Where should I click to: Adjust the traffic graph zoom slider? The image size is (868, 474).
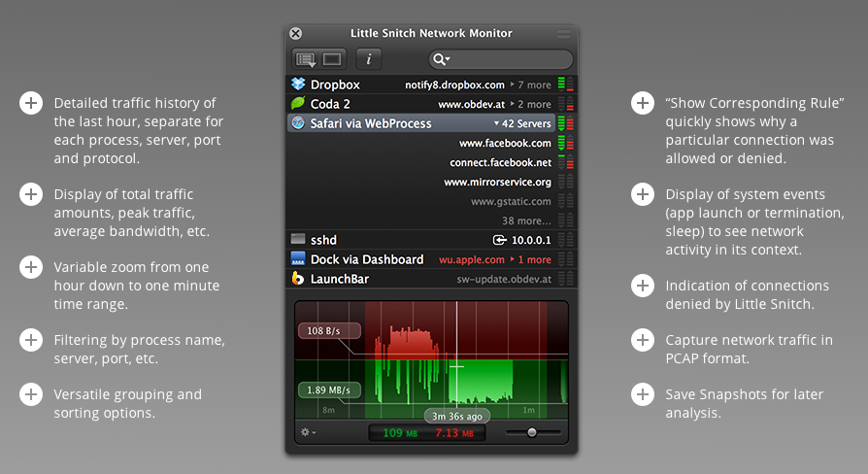click(x=531, y=432)
